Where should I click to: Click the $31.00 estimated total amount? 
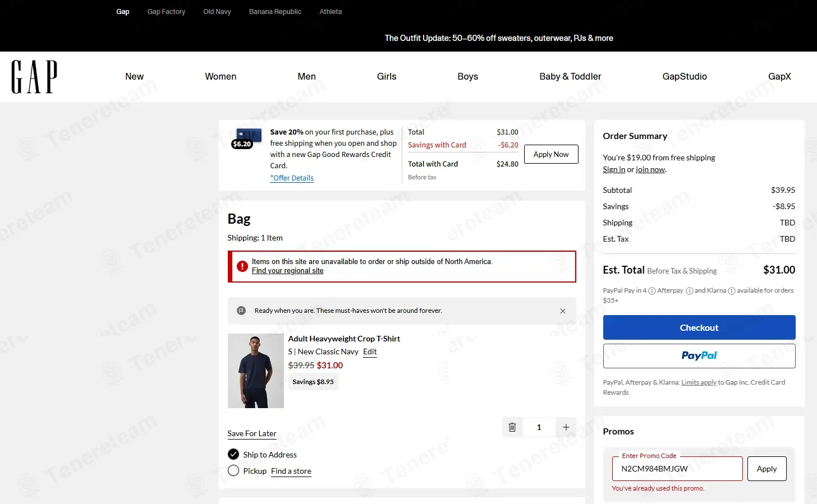(x=779, y=270)
